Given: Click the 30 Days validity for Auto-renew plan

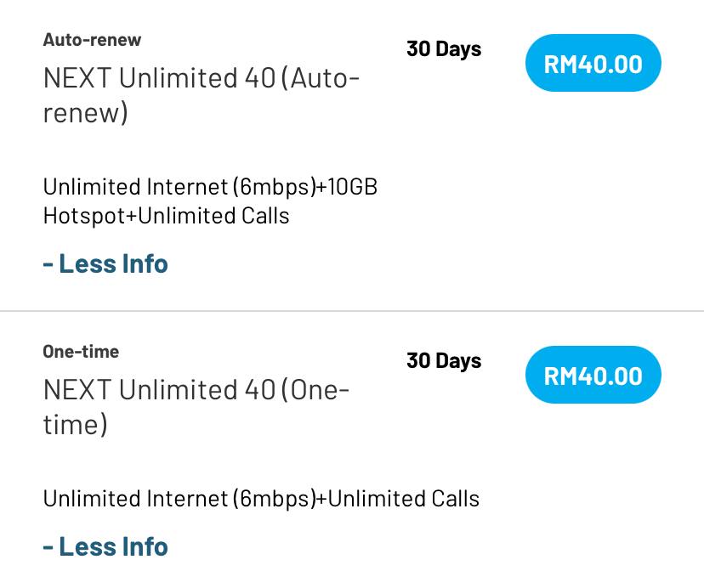Looking at the screenshot, I should [443, 48].
